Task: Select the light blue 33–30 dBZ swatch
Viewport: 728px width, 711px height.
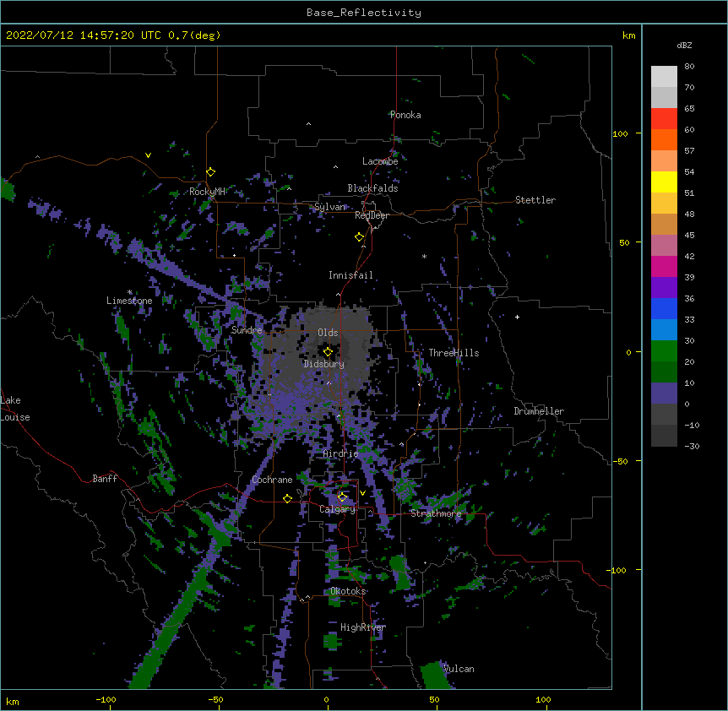Action: (664, 329)
